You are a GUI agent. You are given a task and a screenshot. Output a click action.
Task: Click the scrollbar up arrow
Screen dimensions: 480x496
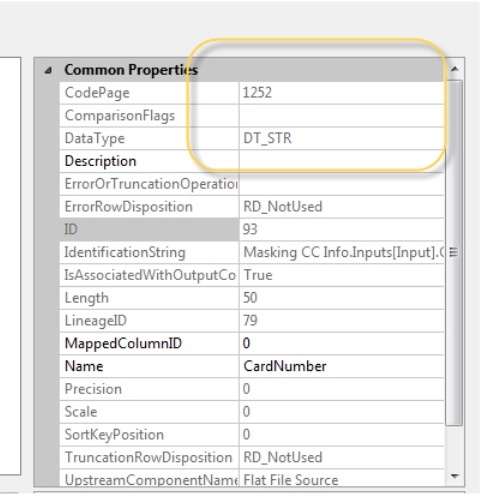click(x=454, y=69)
